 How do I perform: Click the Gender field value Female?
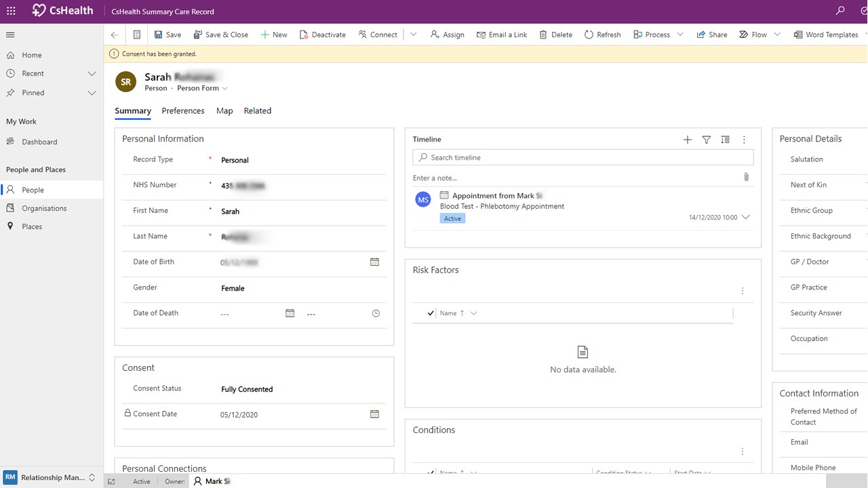pos(233,288)
